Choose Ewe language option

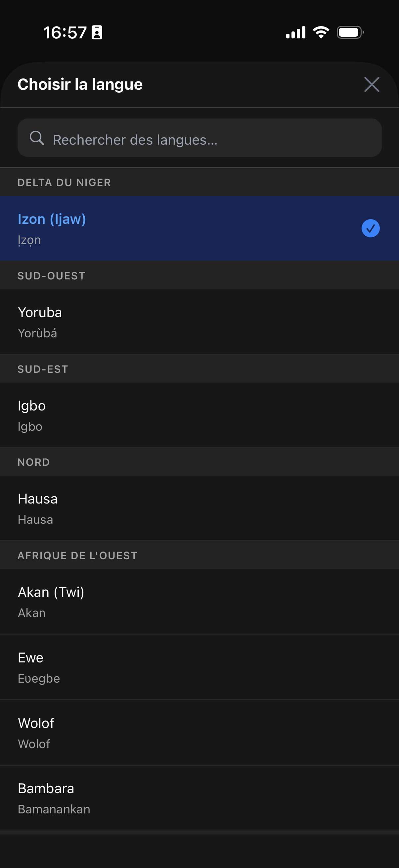[199, 667]
